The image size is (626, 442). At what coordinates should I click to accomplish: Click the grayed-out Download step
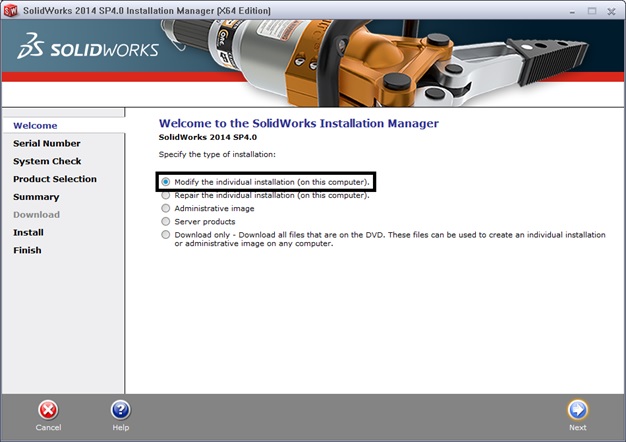click(x=36, y=214)
